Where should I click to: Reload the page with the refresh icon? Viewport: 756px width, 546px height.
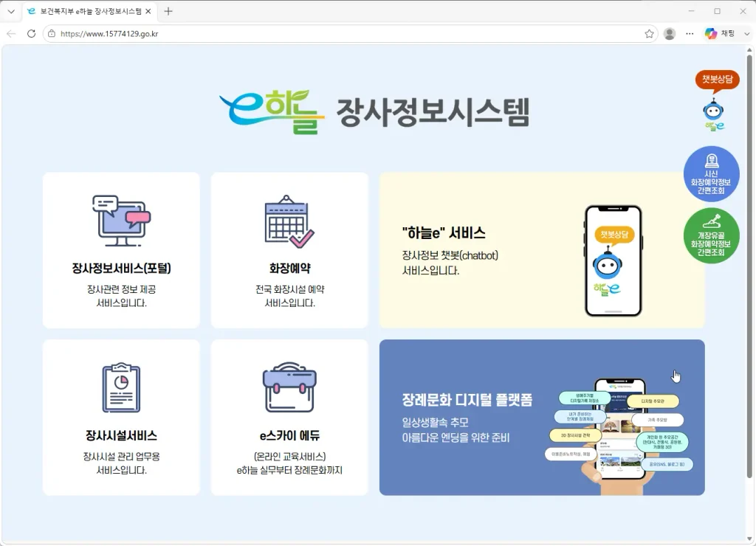pos(31,34)
